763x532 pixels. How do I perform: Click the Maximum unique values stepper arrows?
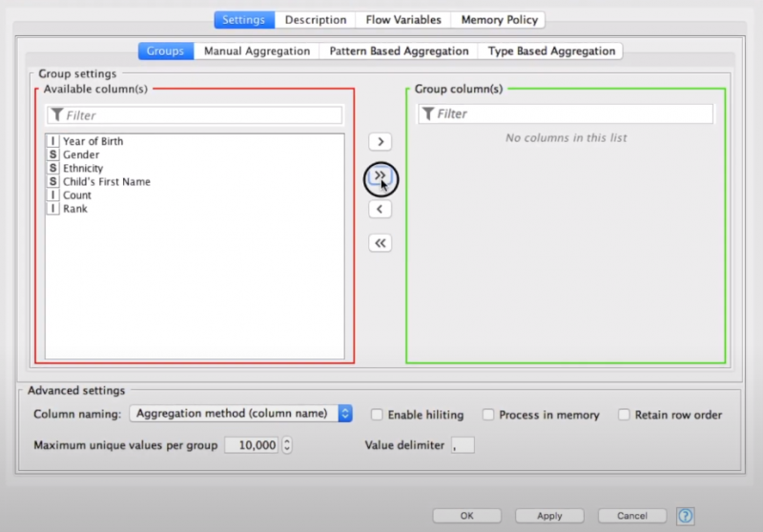coord(287,445)
